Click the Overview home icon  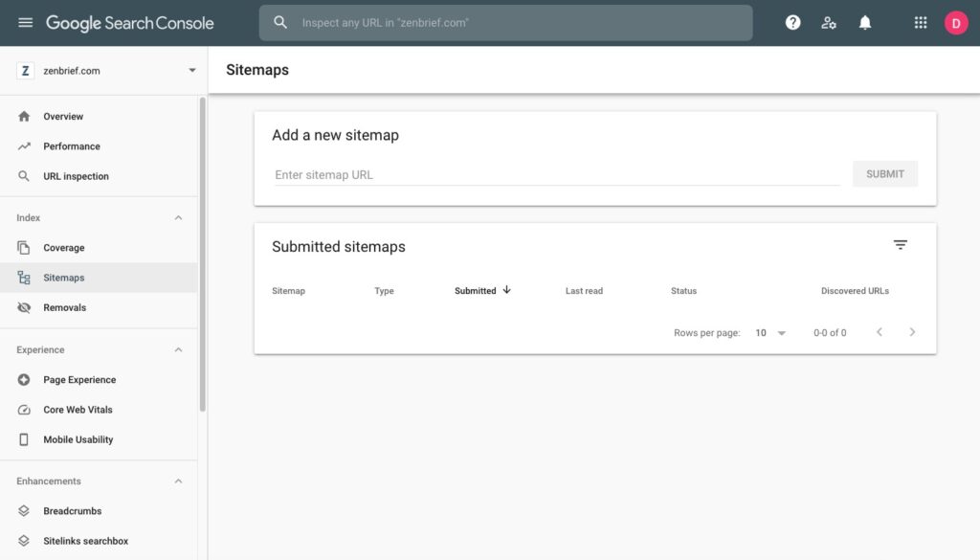[x=24, y=116]
